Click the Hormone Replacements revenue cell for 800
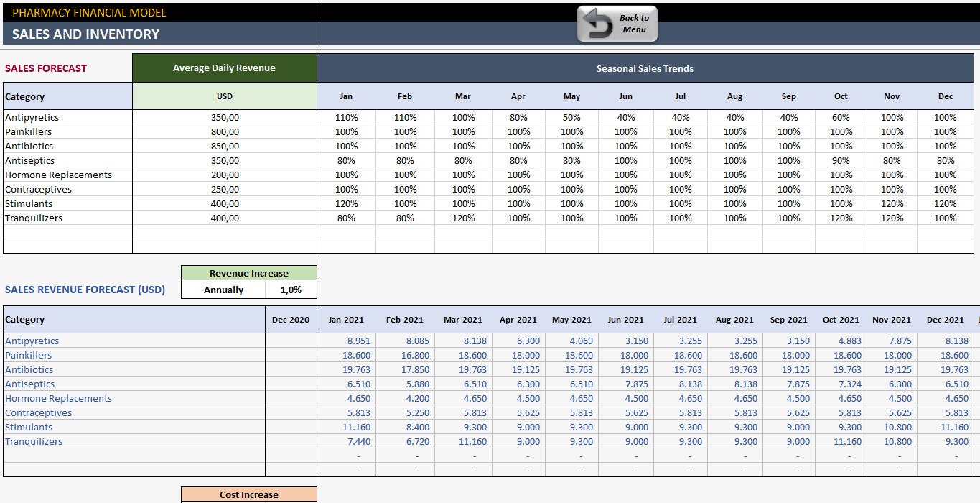Screen dimensions: 980x503 tap(225, 175)
